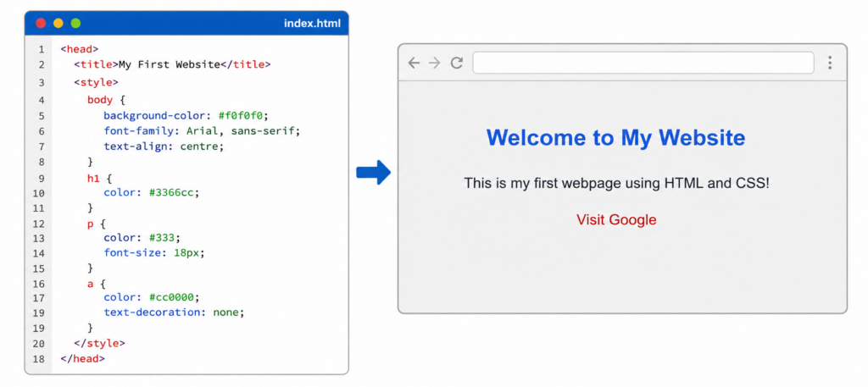
Task: Click the opening <style> tag
Action: click(x=96, y=83)
